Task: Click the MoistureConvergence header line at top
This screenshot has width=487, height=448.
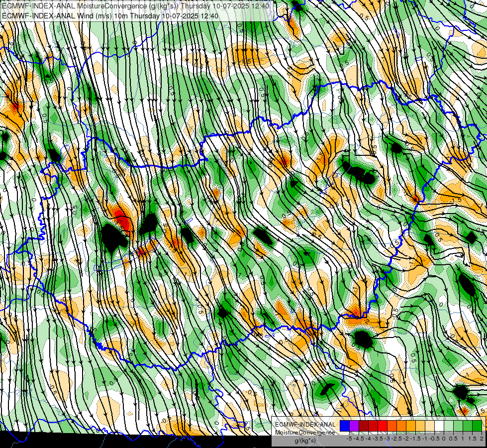Action: pyautogui.click(x=135, y=6)
